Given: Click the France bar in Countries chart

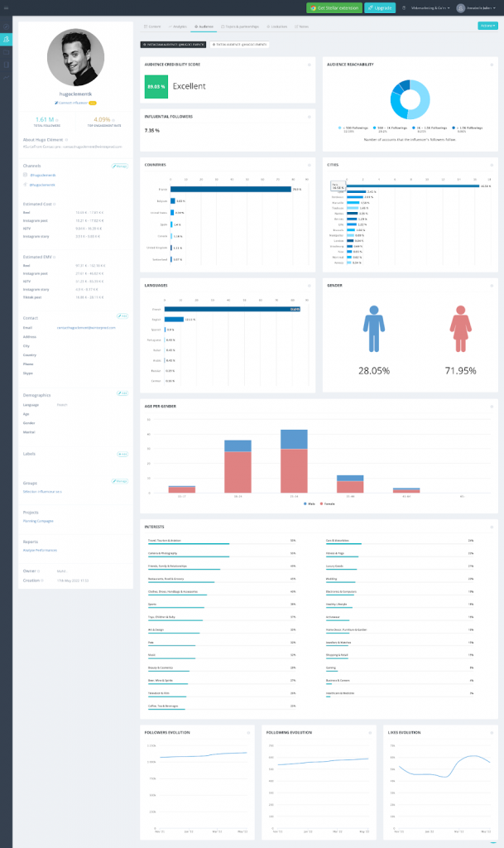Looking at the screenshot, I should [230, 189].
